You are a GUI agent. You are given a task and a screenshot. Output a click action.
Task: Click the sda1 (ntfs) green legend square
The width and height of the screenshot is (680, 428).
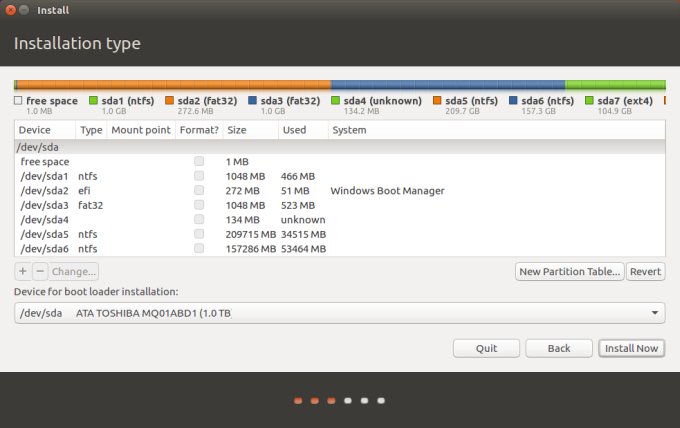(93, 101)
